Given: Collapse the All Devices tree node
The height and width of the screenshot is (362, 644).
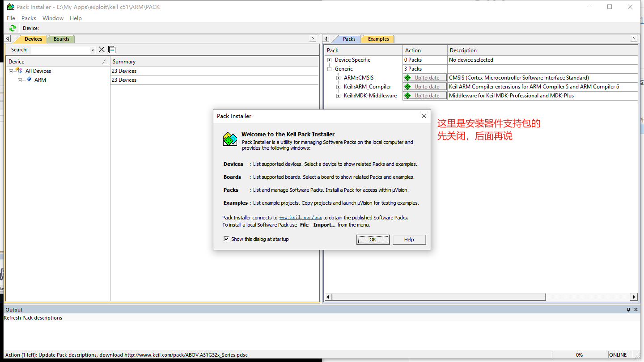Looking at the screenshot, I should tap(11, 71).
